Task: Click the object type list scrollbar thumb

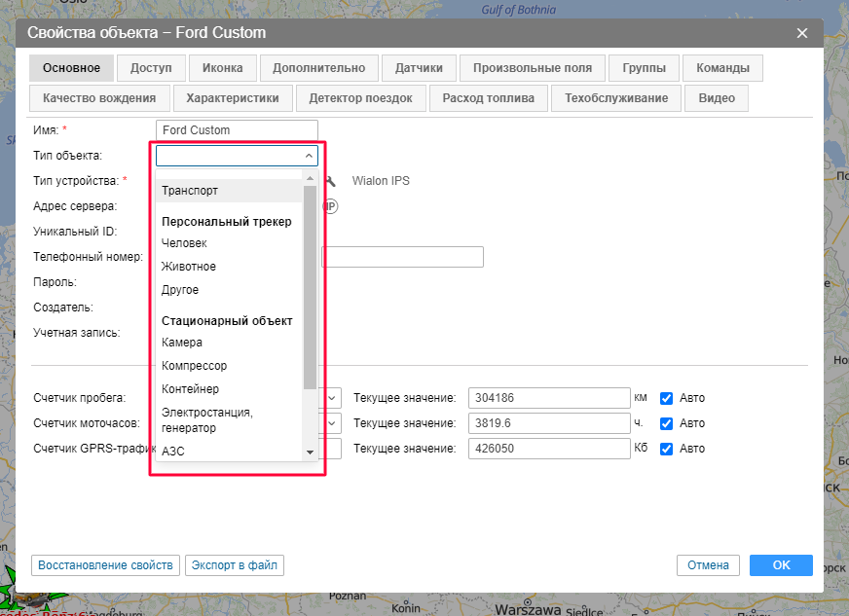Action: tap(310, 287)
